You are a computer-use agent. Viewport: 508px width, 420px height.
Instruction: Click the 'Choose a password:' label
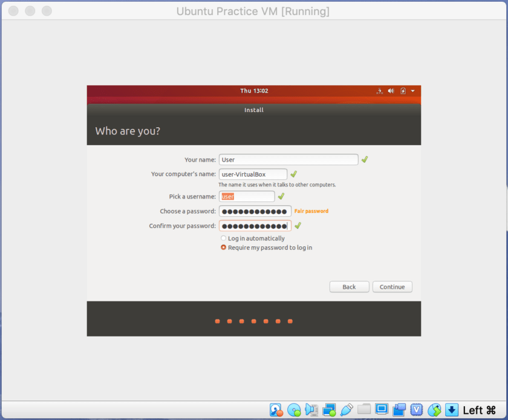188,211
